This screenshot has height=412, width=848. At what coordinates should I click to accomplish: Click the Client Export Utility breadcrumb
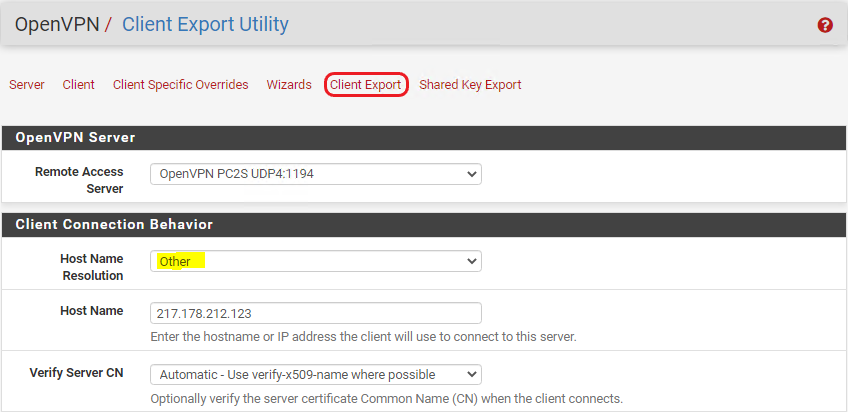[206, 24]
